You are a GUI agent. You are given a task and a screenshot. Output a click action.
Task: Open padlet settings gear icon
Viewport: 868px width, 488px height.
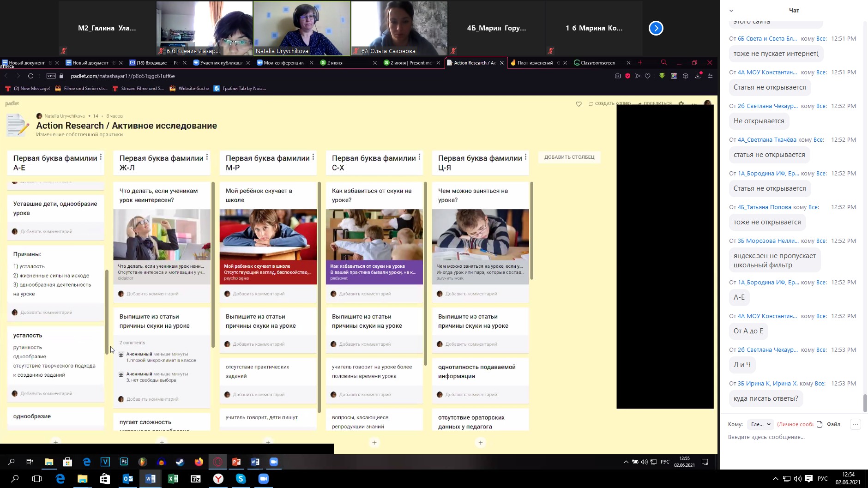pyautogui.click(x=681, y=103)
